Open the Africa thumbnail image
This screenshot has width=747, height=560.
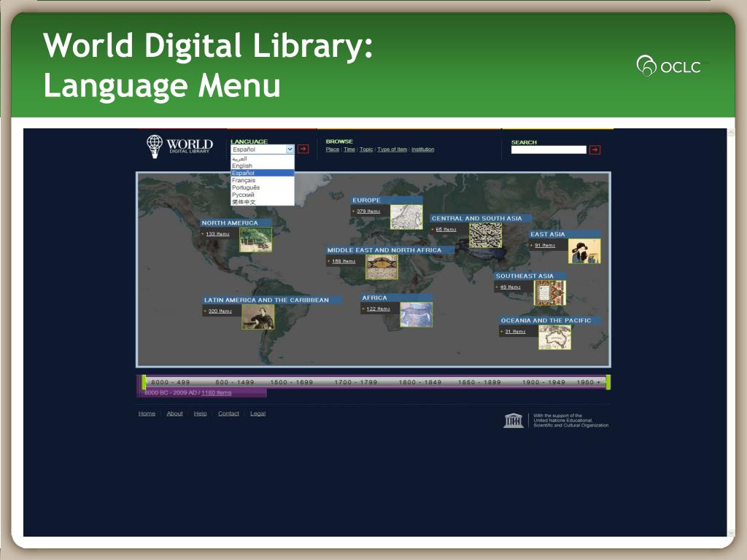point(417,315)
